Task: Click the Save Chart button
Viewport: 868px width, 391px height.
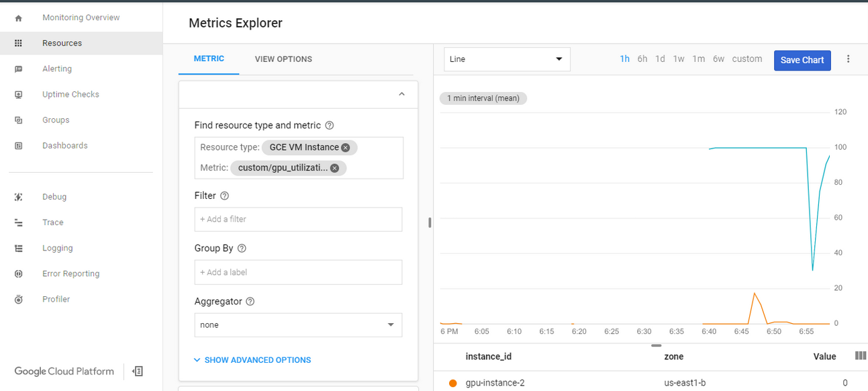Action: click(x=802, y=60)
